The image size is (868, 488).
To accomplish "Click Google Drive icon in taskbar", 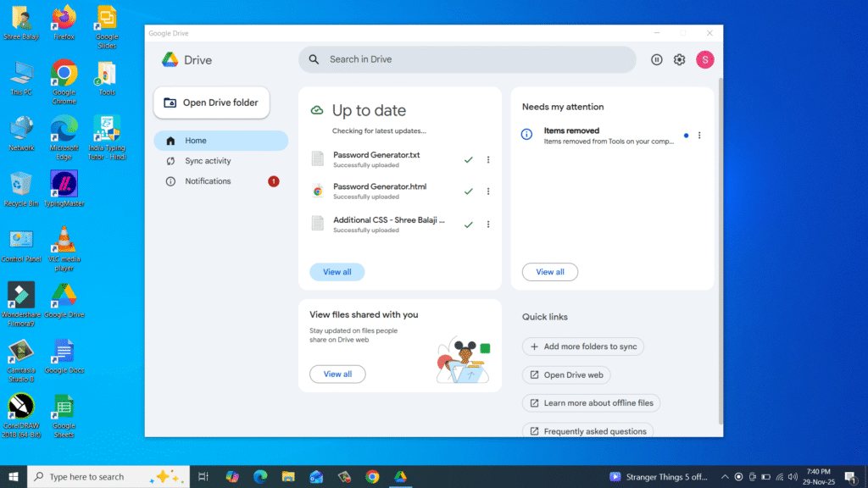I will (x=400, y=477).
